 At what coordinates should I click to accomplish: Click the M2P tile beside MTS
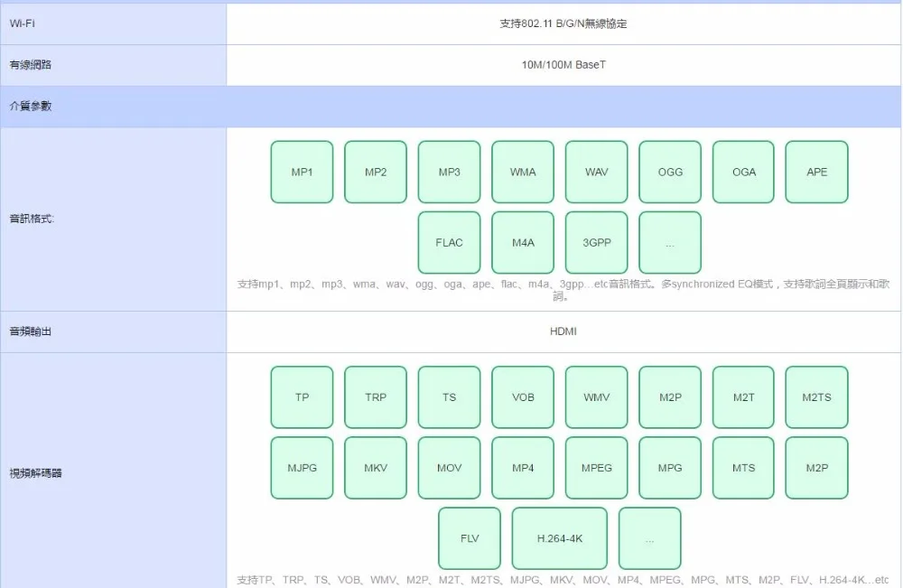coord(816,468)
